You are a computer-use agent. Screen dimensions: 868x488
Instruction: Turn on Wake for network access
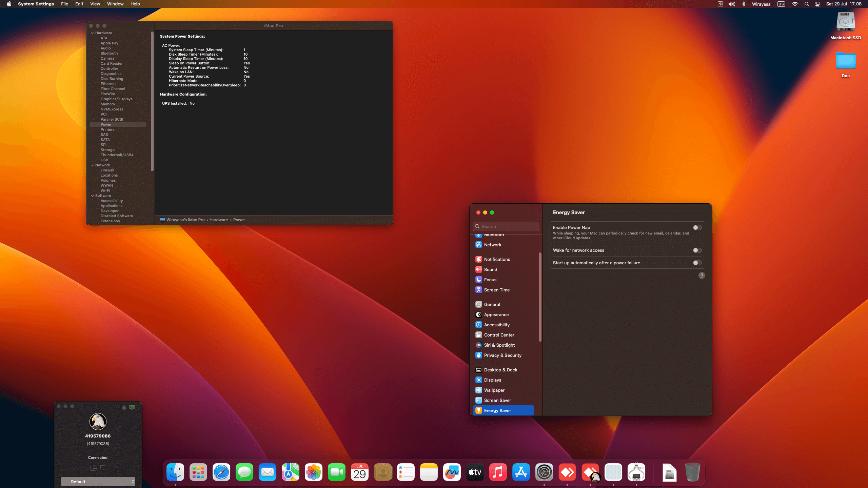697,250
